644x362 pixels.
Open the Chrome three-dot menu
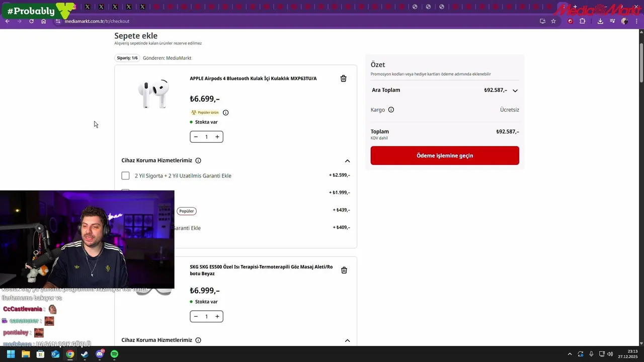coord(636,21)
